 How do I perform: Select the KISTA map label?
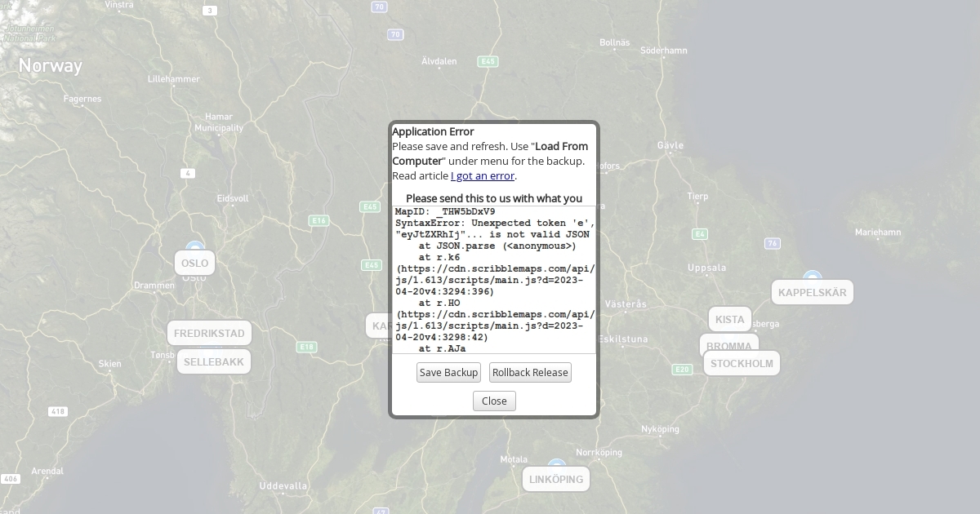click(729, 319)
